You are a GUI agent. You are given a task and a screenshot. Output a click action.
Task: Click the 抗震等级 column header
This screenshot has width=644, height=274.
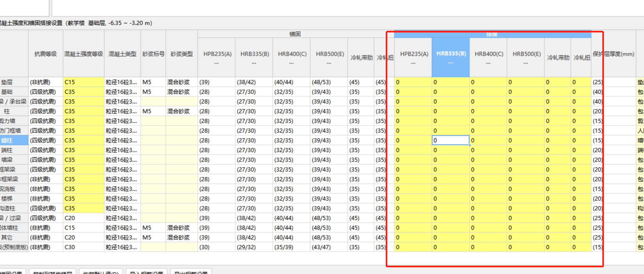click(x=46, y=54)
